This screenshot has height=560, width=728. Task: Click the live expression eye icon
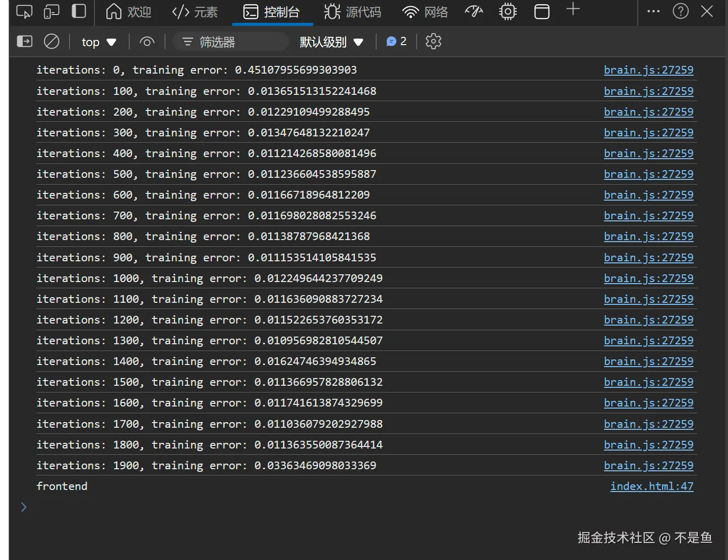click(147, 41)
